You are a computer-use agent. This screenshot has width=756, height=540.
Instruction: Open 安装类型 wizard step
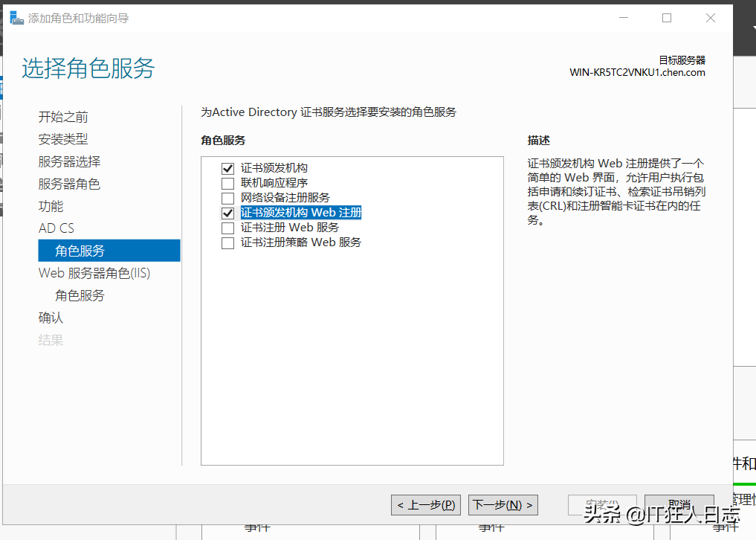click(63, 139)
